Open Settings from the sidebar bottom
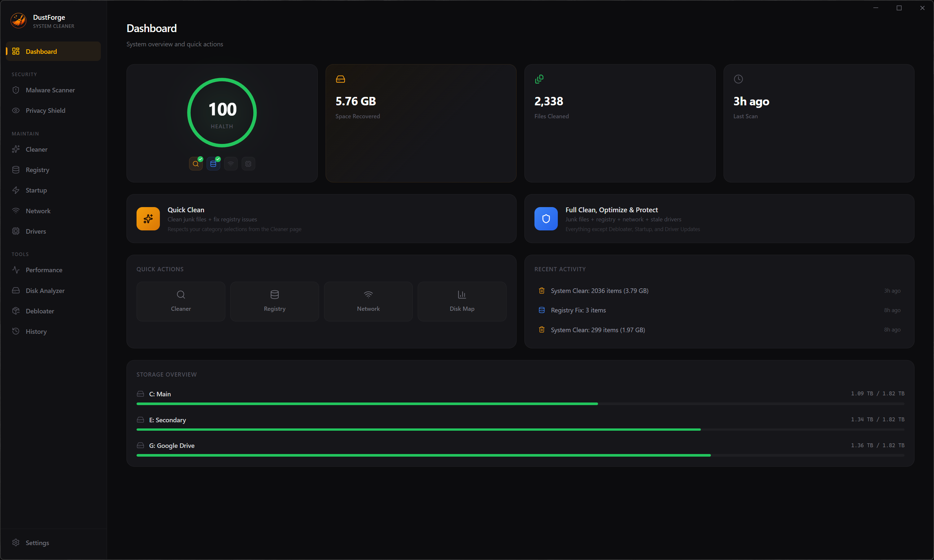The height and width of the screenshot is (560, 934). coord(37,542)
